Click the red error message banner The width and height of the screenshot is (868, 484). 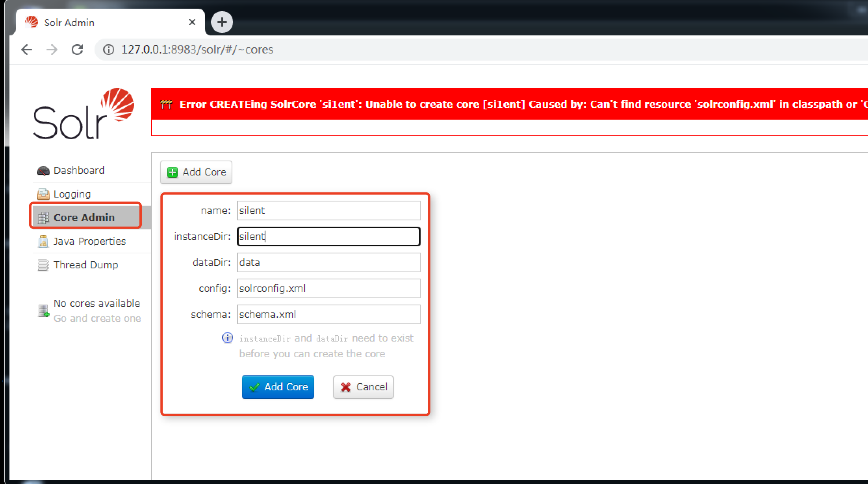click(x=510, y=104)
